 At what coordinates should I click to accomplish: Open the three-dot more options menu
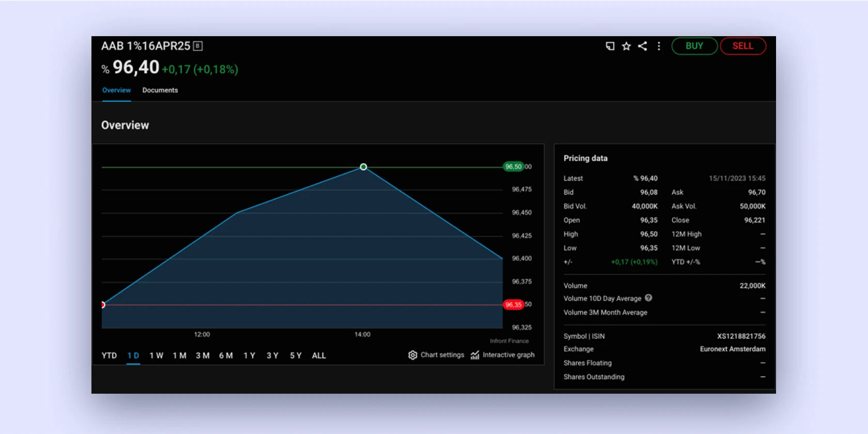[659, 46]
